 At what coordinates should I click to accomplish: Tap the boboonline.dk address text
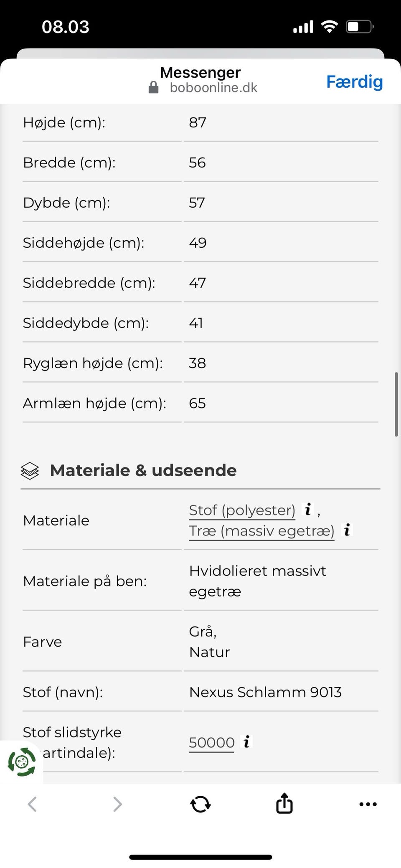coord(213,88)
